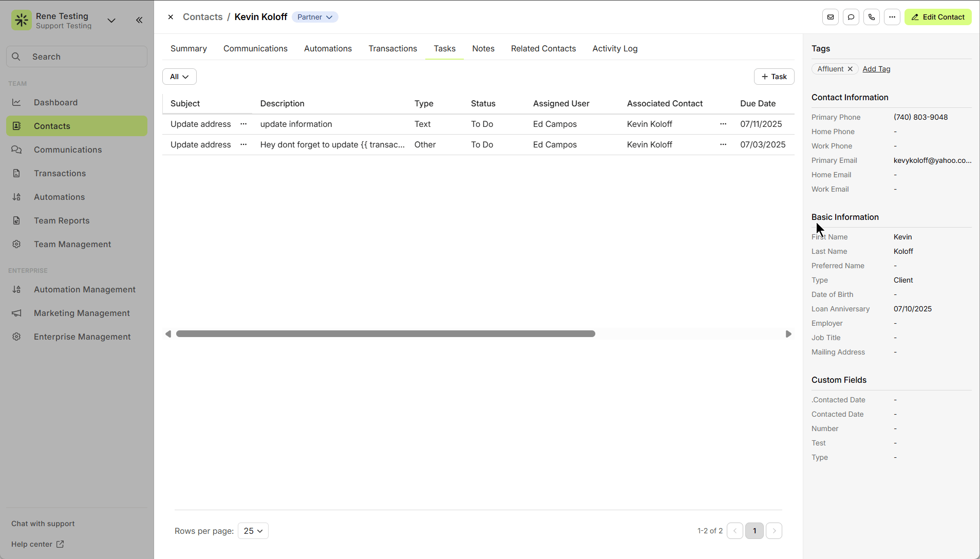This screenshot has height=559, width=980.
Task: Click the sidebar Search field
Action: tap(77, 57)
